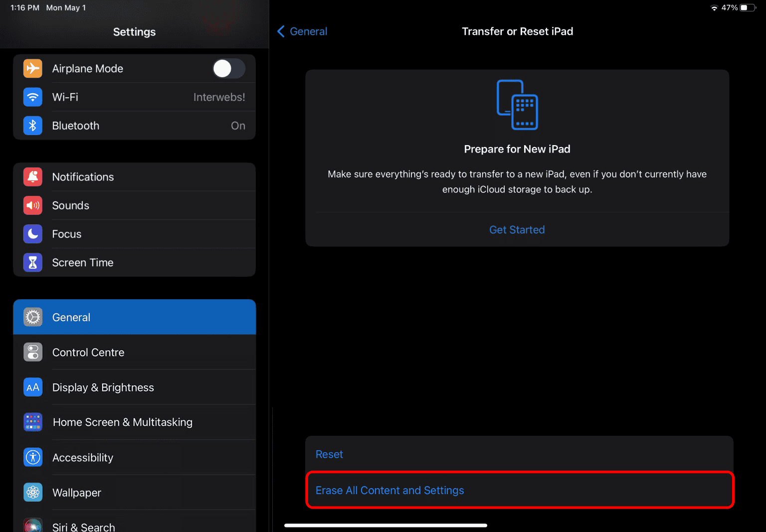This screenshot has width=766, height=532.
Task: Tap the Airplane Mode icon
Action: [x=33, y=68]
